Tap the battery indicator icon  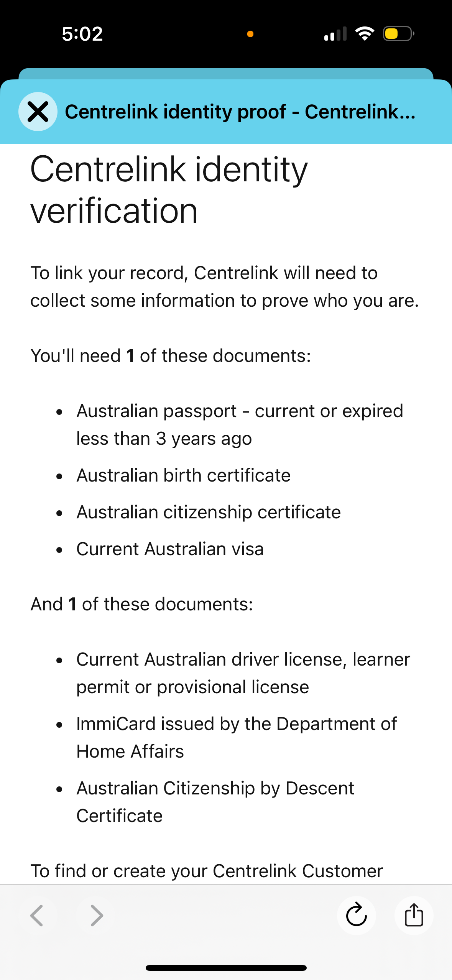(399, 34)
